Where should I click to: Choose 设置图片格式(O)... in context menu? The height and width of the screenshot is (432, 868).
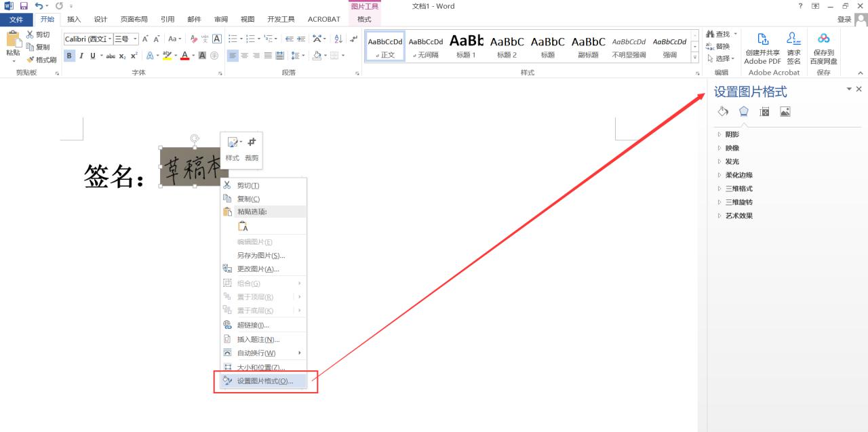tap(263, 381)
